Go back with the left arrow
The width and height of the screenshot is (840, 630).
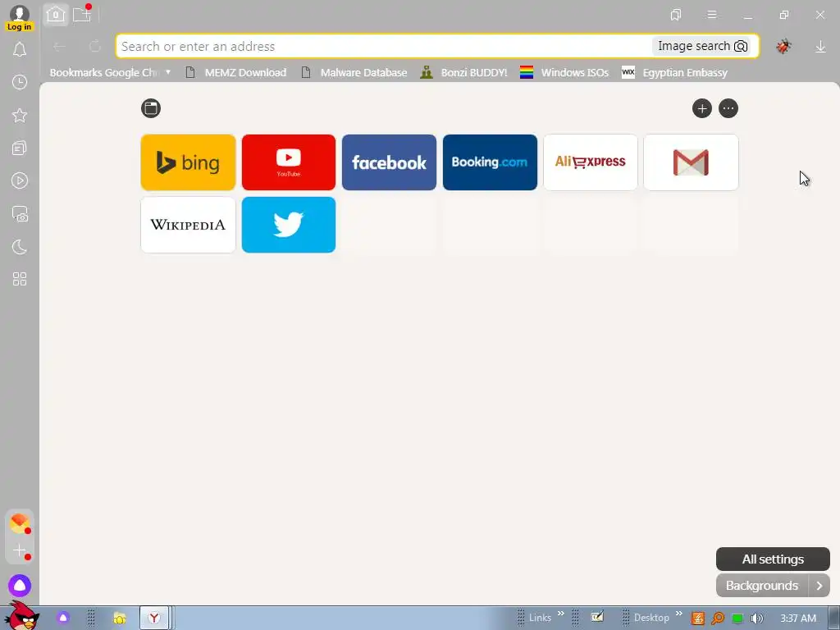[59, 47]
